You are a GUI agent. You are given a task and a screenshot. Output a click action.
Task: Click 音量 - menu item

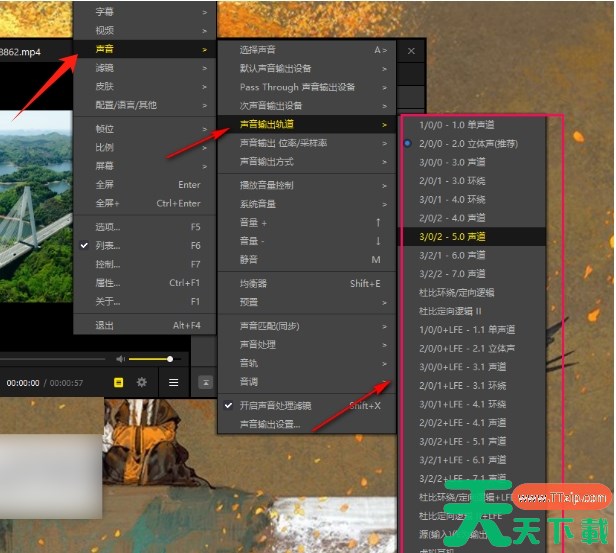(306, 241)
